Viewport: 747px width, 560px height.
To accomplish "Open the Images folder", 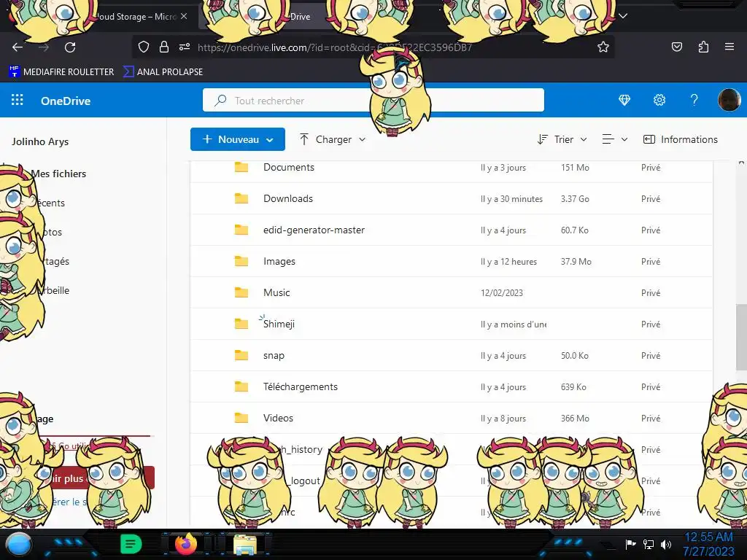I will click(x=279, y=261).
